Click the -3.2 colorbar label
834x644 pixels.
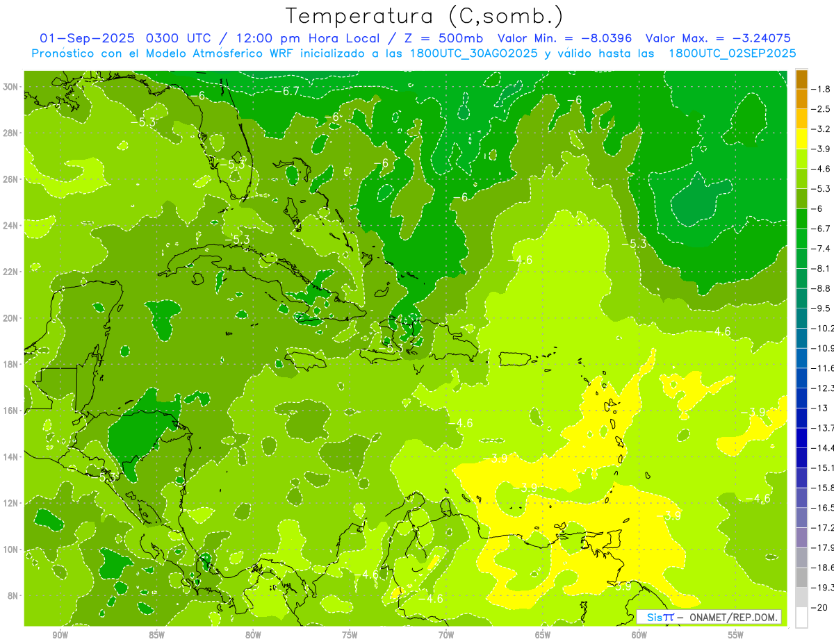click(x=821, y=129)
